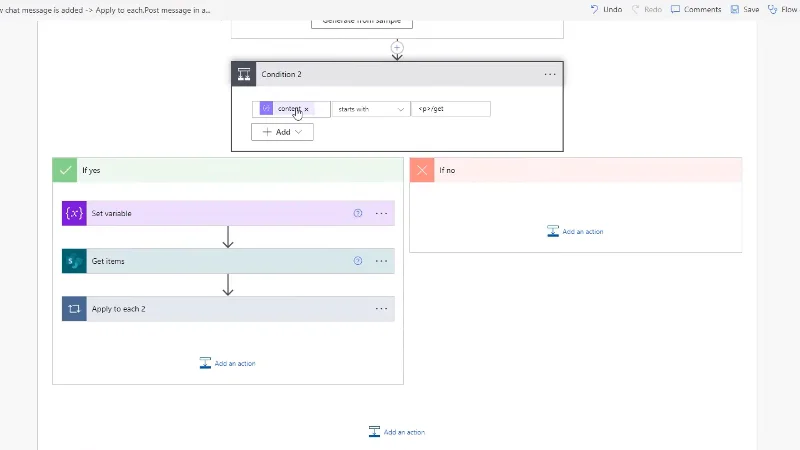Click the Condition 2 control icon

click(244, 74)
